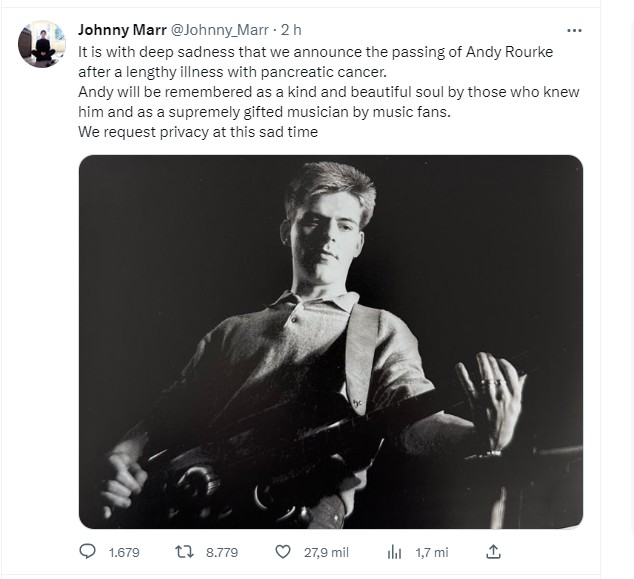634x579 pixels.
Task: Open the view analytics bar chart icon
Action: pyautogui.click(x=394, y=551)
